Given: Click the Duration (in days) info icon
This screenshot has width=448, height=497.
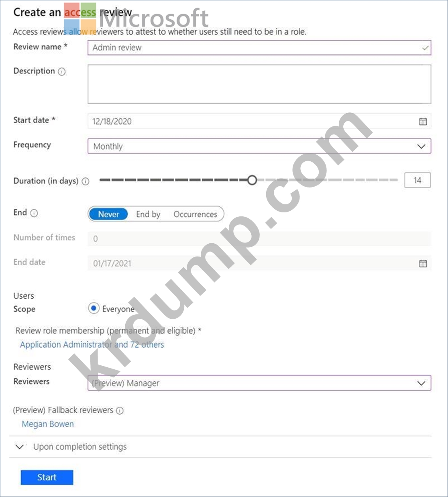Looking at the screenshot, I should 86,181.
